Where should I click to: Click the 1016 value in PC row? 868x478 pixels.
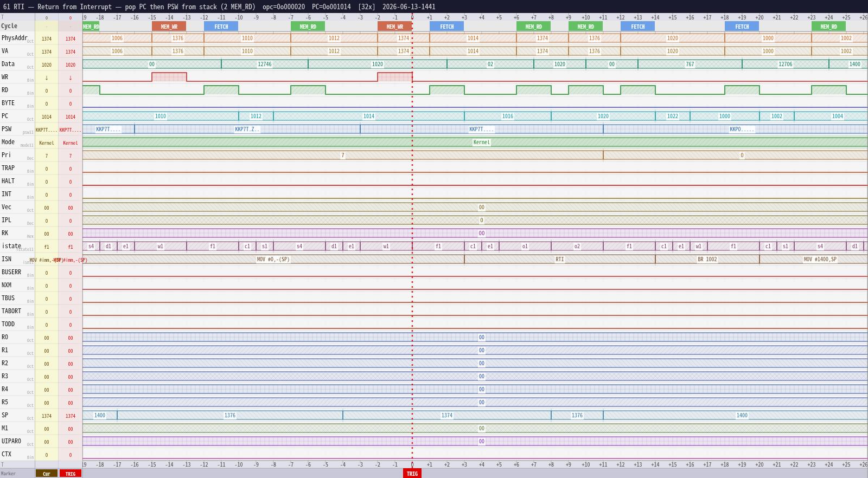point(508,117)
